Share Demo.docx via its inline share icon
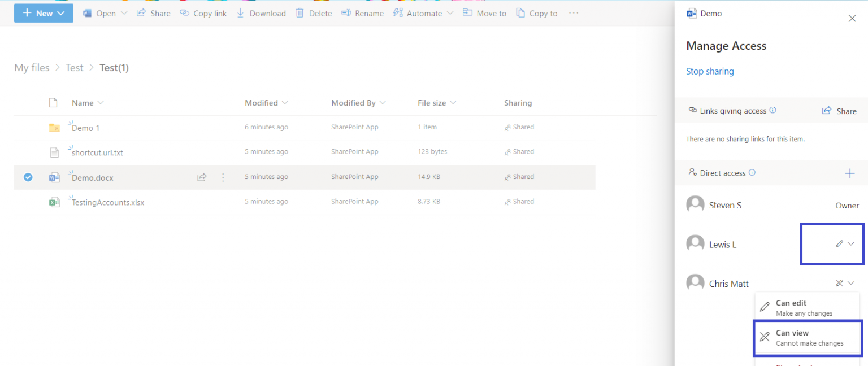This screenshot has width=868, height=366. [x=202, y=177]
